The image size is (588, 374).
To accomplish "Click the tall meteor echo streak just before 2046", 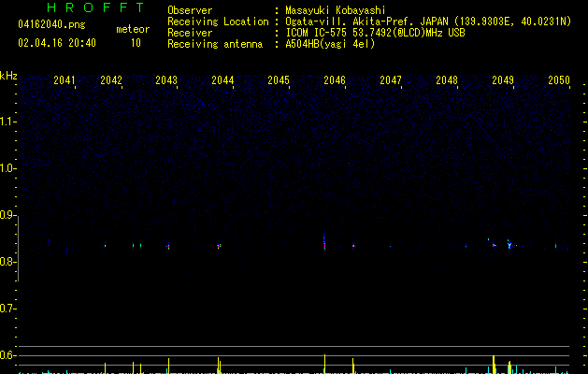I will (x=324, y=242).
